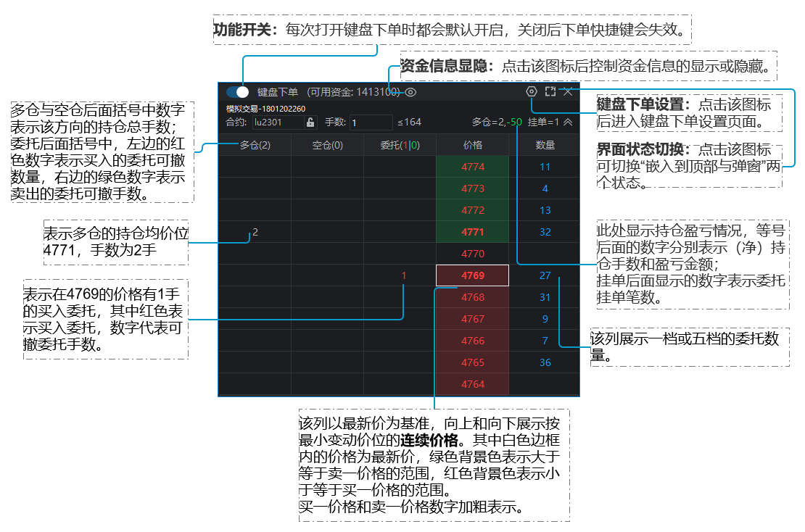Click the lot quantity (手数) input field
This screenshot has height=532, width=805.
click(x=371, y=122)
